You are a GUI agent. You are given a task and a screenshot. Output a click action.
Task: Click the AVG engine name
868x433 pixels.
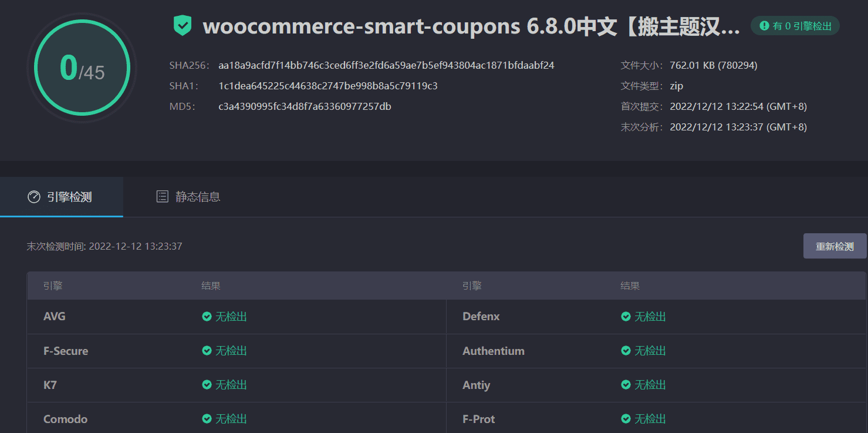tap(55, 317)
